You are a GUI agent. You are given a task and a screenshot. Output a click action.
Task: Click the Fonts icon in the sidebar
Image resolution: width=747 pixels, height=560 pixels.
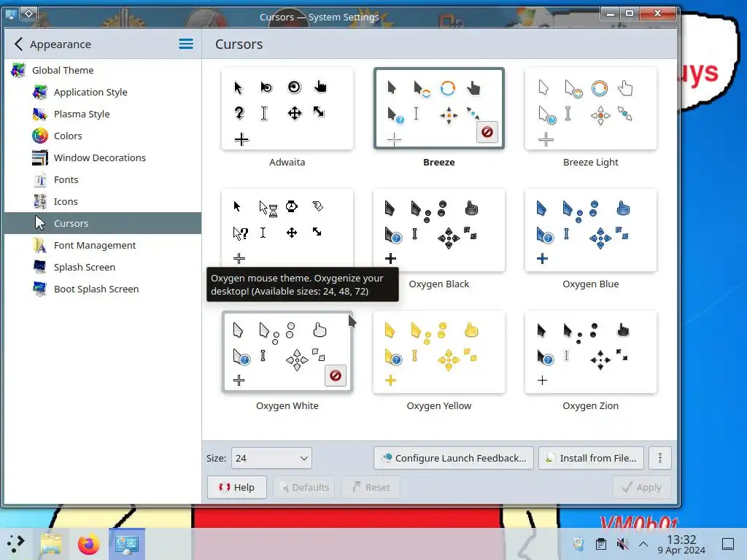click(x=40, y=179)
